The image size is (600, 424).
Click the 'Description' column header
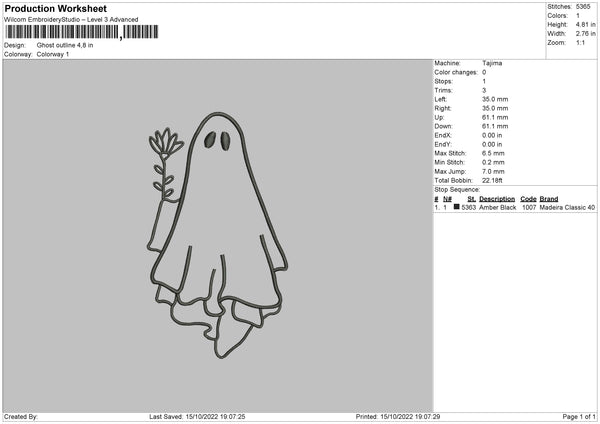coord(497,199)
